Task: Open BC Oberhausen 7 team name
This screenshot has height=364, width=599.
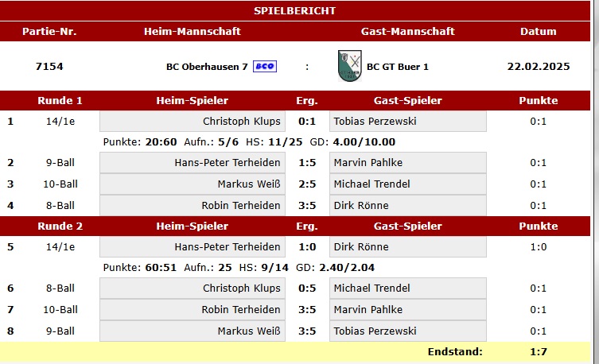Action: (x=207, y=67)
